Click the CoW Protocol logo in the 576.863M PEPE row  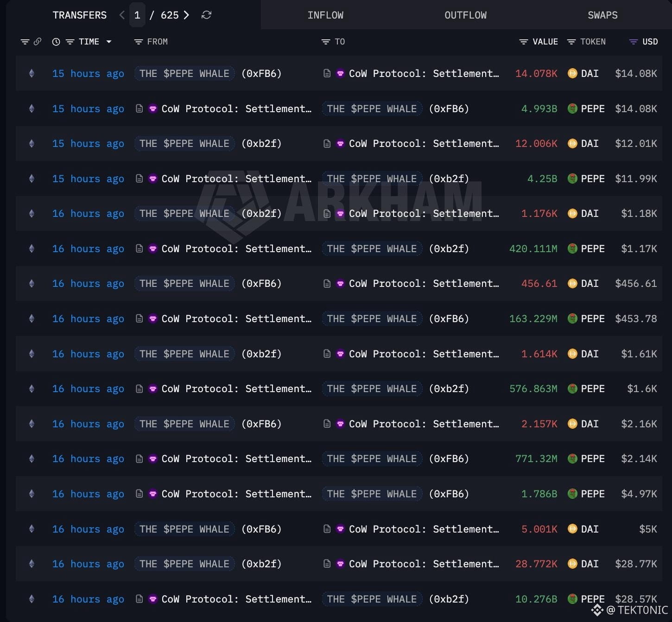(153, 388)
